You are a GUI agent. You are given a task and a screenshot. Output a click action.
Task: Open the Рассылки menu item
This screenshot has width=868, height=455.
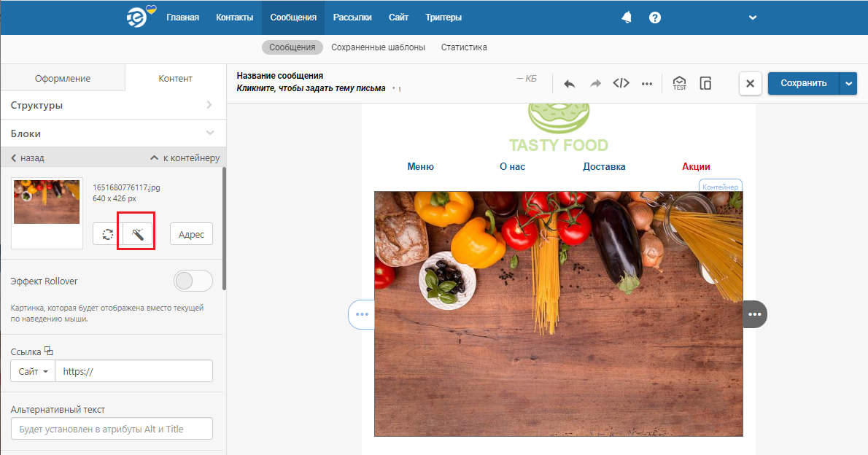click(x=352, y=17)
